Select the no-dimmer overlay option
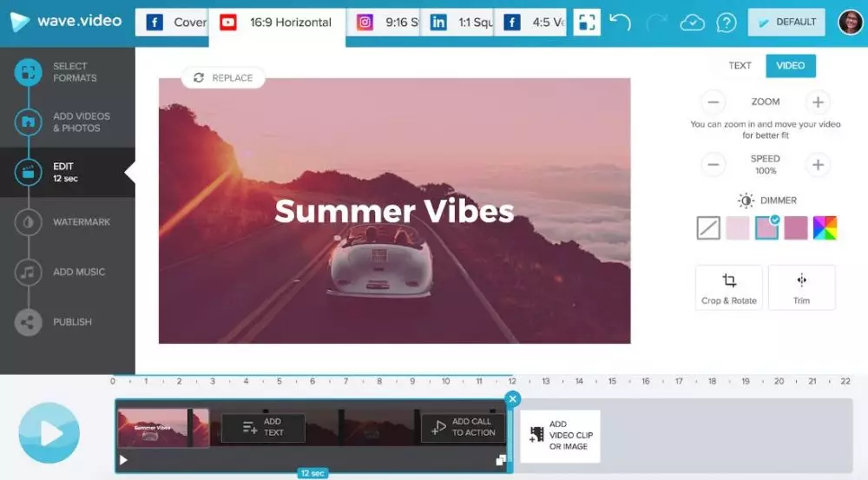 click(708, 228)
